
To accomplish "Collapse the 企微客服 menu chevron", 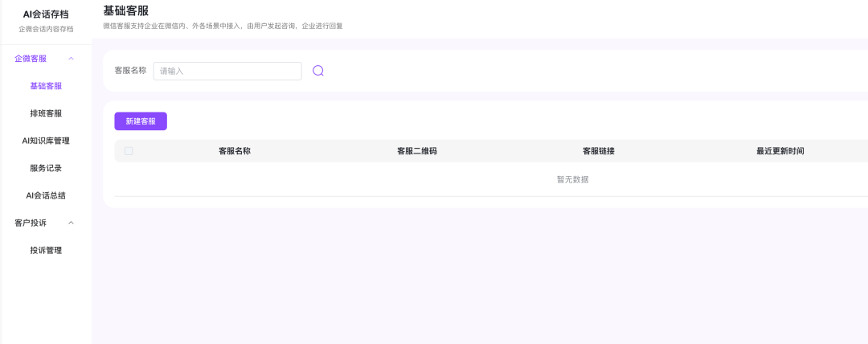I will pos(72,59).
